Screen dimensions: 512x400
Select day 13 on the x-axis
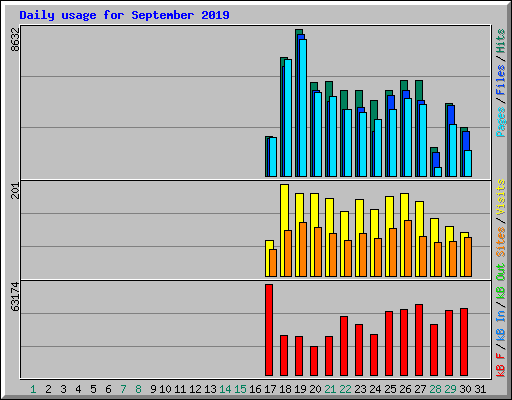(x=210, y=389)
